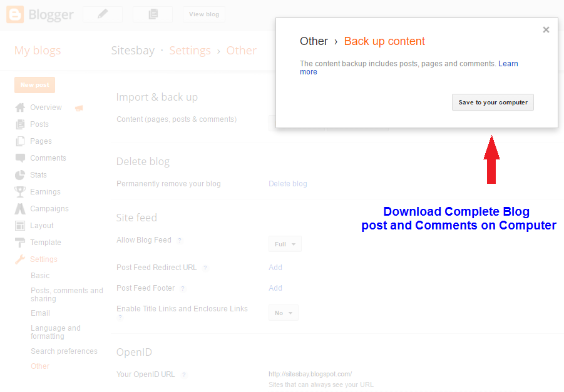Click the My blogs link
This screenshot has width=564, height=392.
point(38,51)
